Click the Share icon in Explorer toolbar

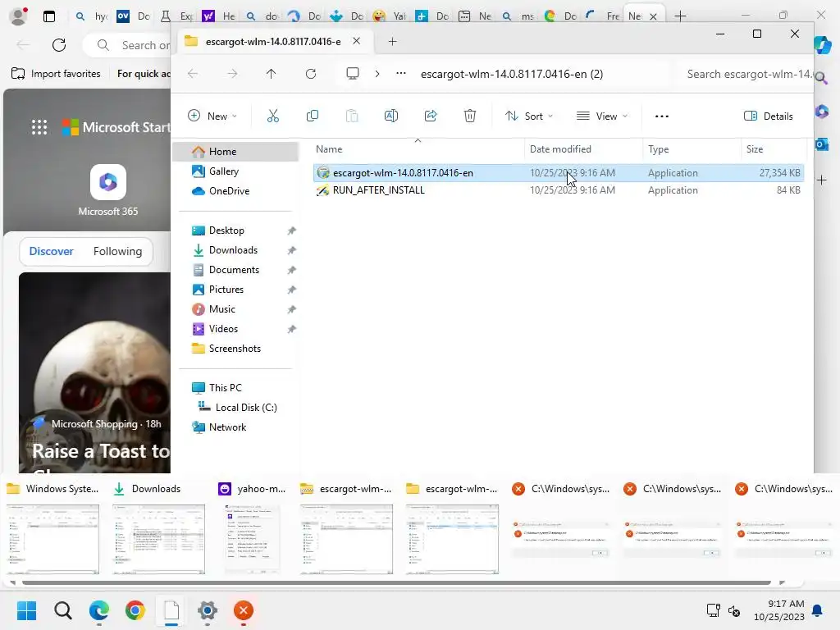pyautogui.click(x=431, y=116)
